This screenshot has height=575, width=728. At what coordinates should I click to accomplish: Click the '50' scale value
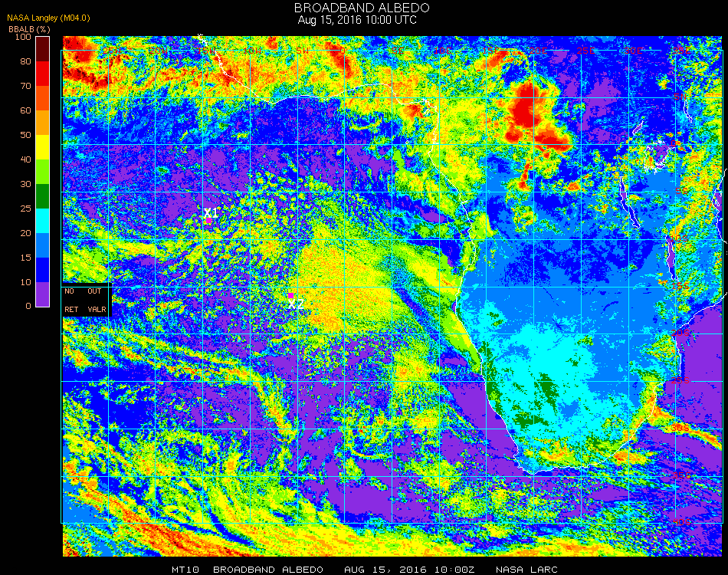click(x=25, y=135)
